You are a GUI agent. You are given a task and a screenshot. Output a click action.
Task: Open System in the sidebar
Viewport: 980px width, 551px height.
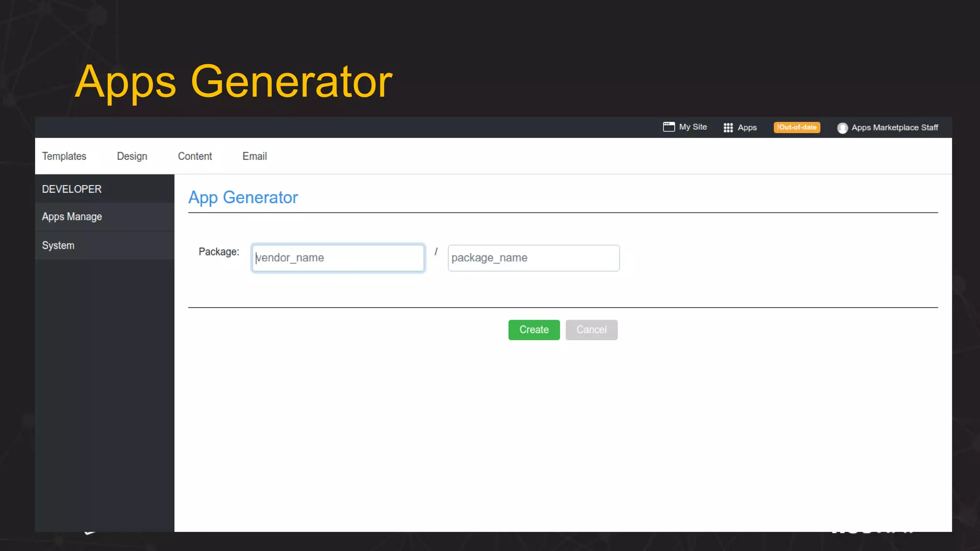tap(104, 245)
